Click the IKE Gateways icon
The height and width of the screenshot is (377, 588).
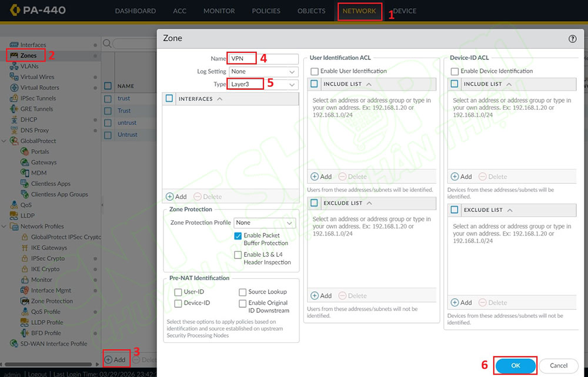(25, 247)
